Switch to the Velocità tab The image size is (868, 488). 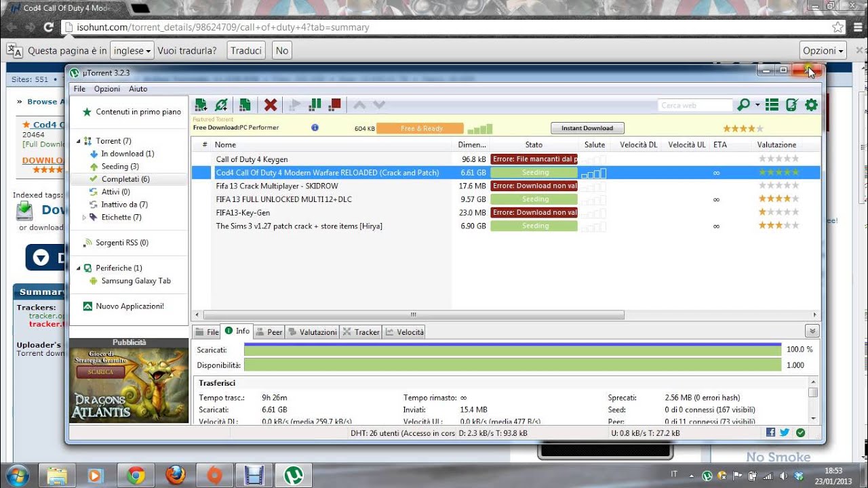(x=404, y=332)
